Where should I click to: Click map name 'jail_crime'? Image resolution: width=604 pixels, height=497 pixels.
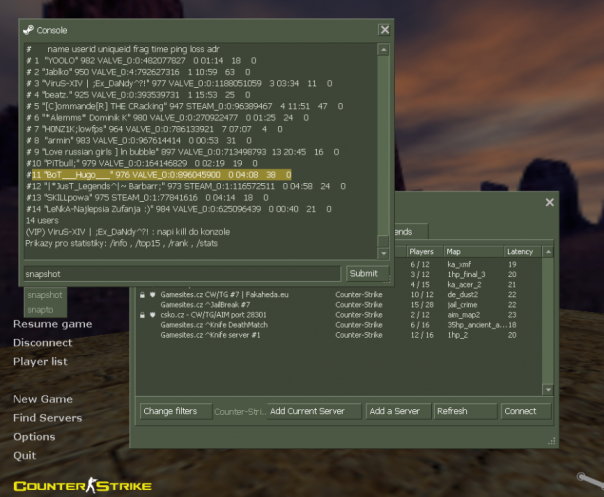coord(462,305)
